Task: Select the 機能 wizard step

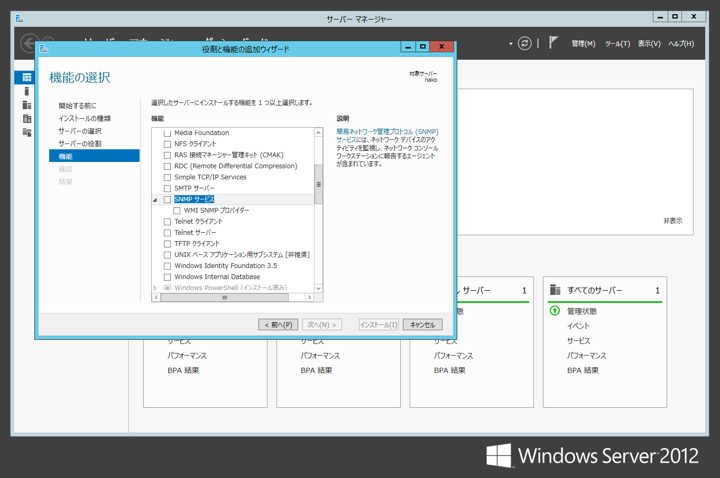Action: [94, 156]
